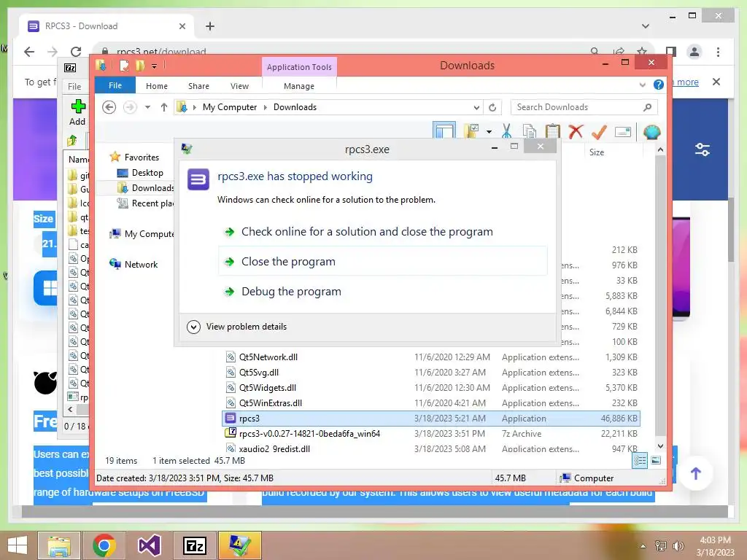This screenshot has height=560, width=747.
Task: Select the Qt5WinExtras.dll file
Action: tap(432, 402)
